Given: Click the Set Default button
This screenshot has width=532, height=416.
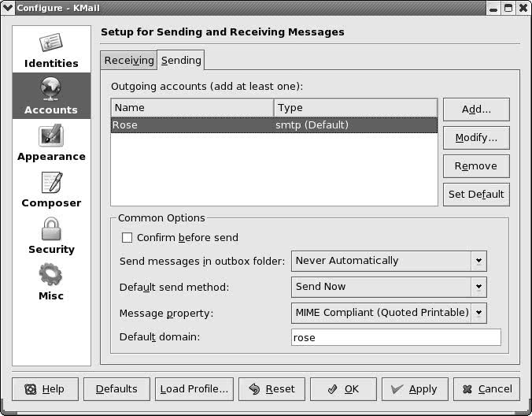Looking at the screenshot, I should tap(476, 195).
